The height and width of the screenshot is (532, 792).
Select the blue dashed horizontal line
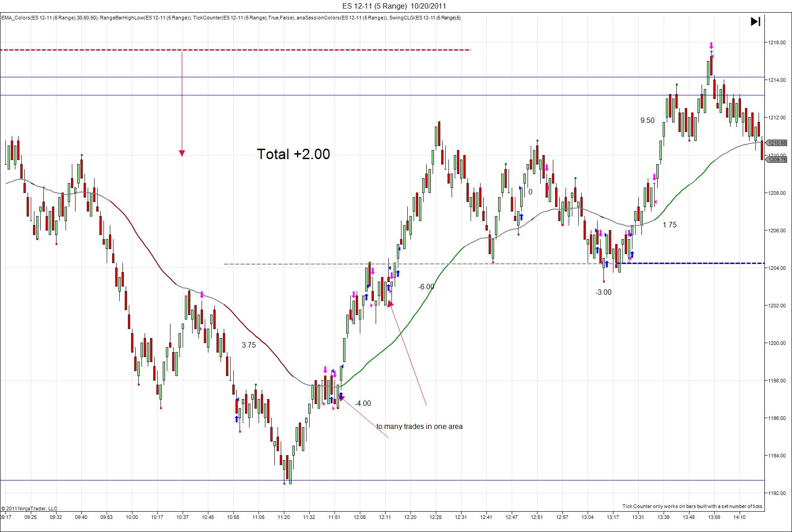pyautogui.click(x=691, y=263)
